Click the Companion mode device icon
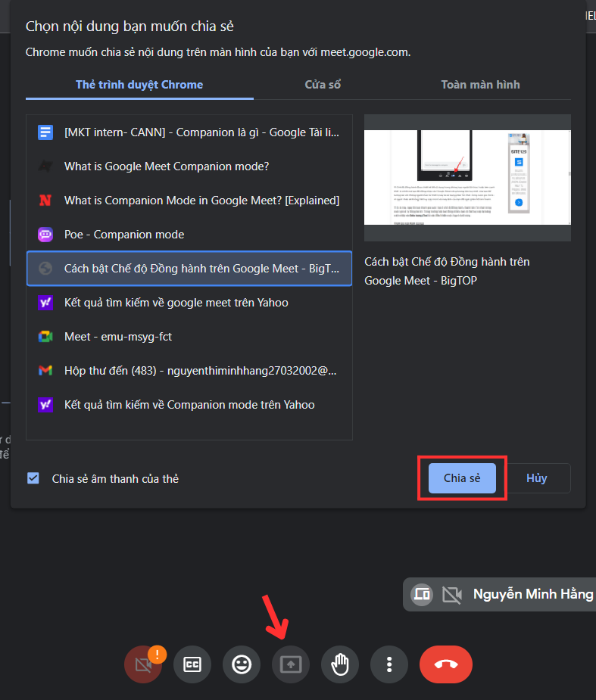 [422, 595]
